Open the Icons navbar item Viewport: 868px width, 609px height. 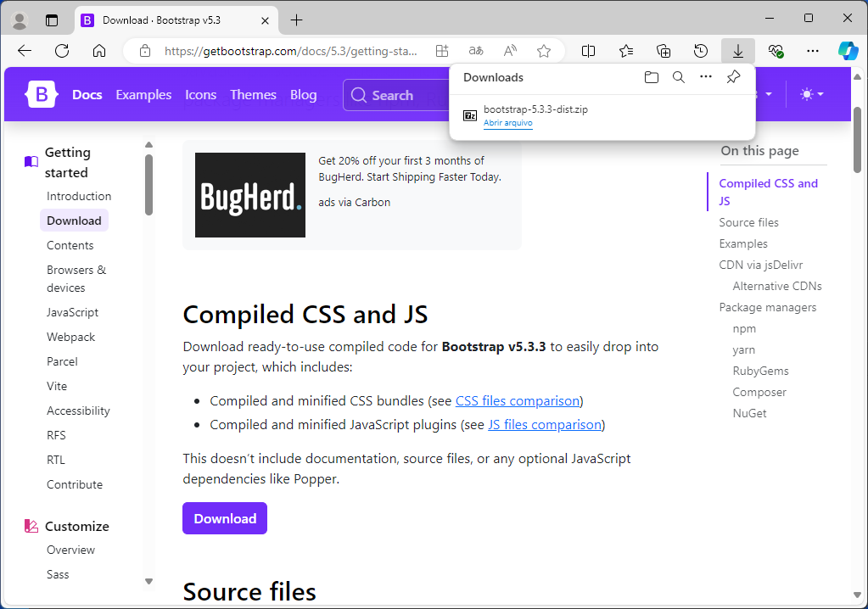200,95
